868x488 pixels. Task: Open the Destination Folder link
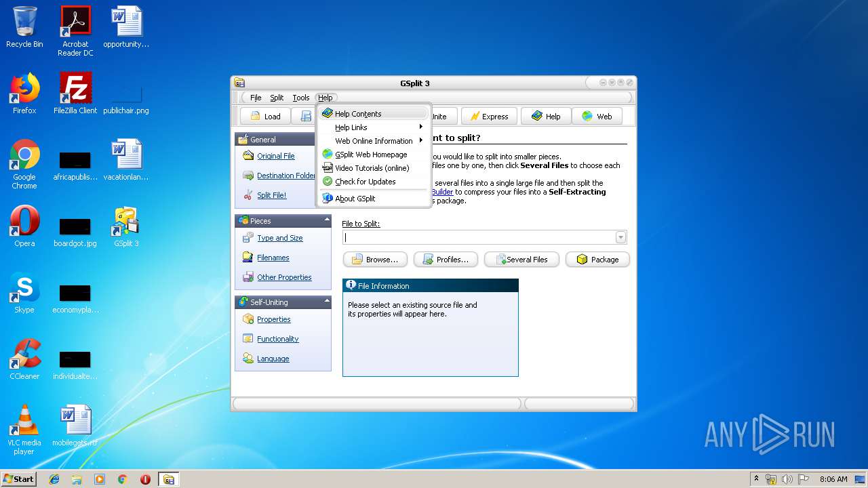coord(286,176)
